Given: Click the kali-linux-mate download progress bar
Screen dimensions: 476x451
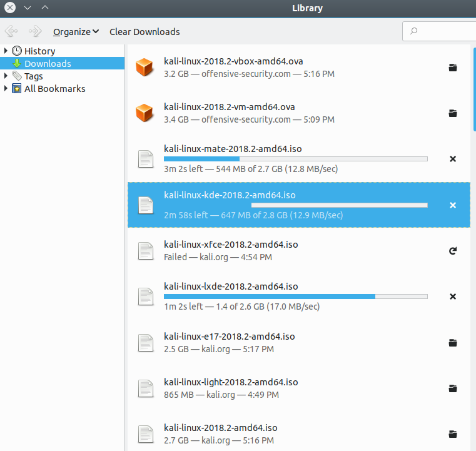Looking at the screenshot, I should click(x=296, y=159).
